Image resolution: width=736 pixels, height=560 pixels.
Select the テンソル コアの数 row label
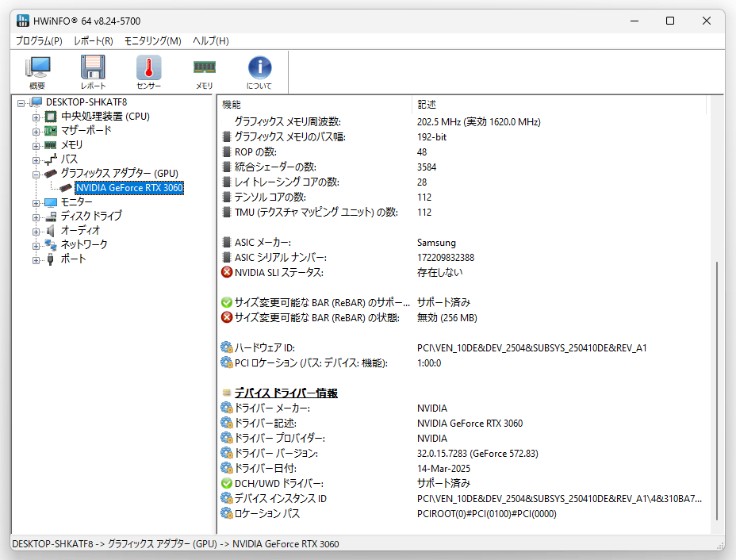pos(270,197)
